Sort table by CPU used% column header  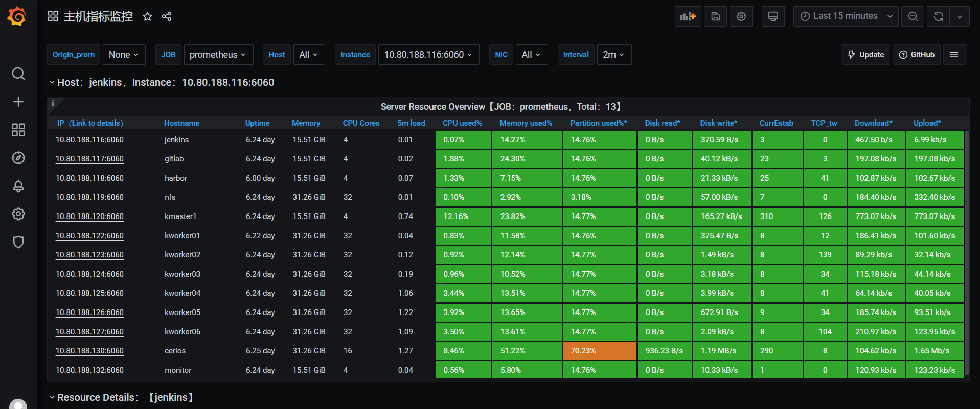[462, 123]
